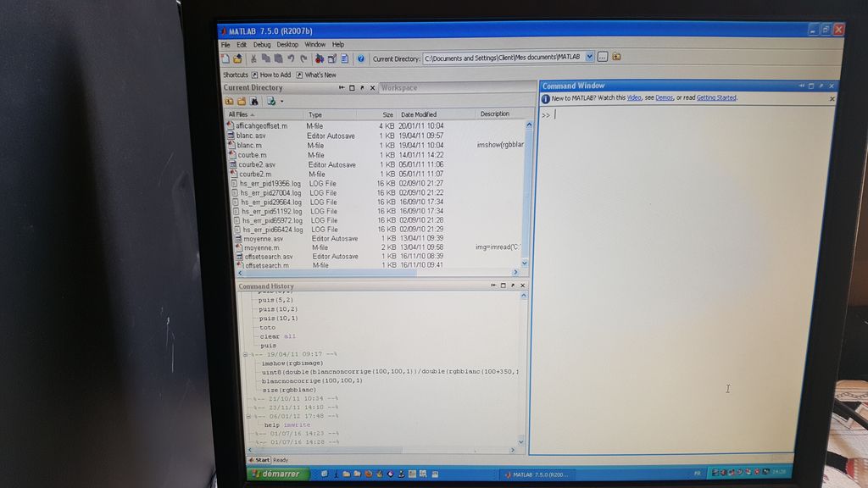Open the dropdown arrow beside view options icon

coord(281,102)
